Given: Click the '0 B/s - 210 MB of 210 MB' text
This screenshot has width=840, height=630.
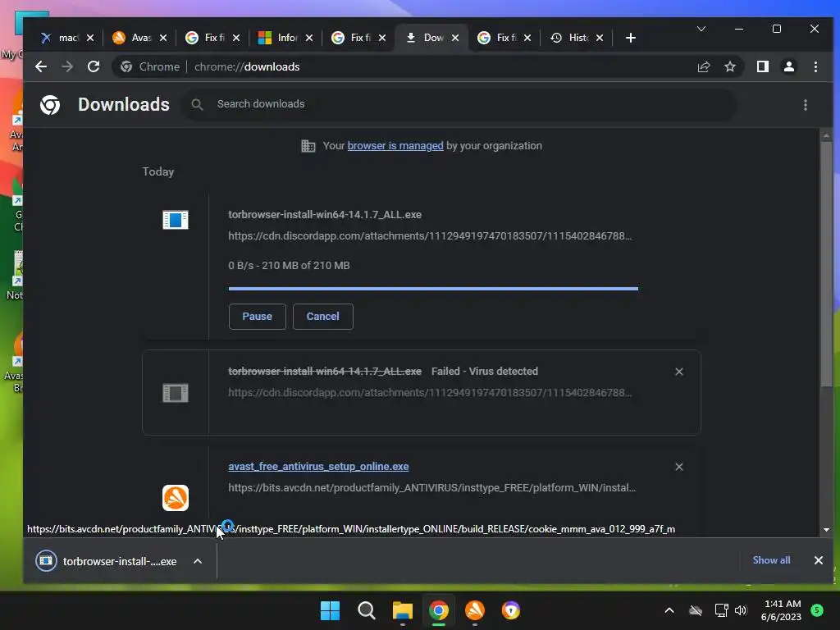Looking at the screenshot, I should (289, 266).
